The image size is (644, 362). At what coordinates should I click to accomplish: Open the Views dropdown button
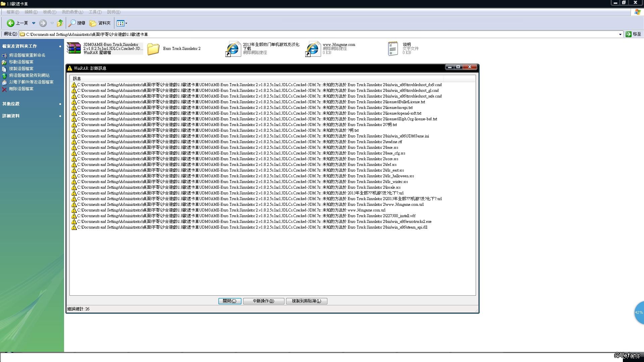pos(122,23)
